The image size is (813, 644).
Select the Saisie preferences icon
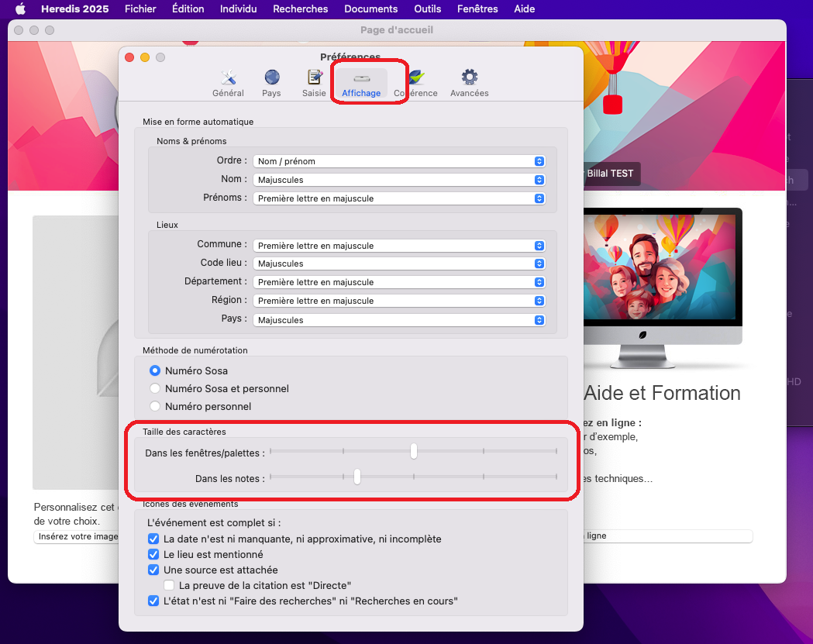click(x=314, y=83)
